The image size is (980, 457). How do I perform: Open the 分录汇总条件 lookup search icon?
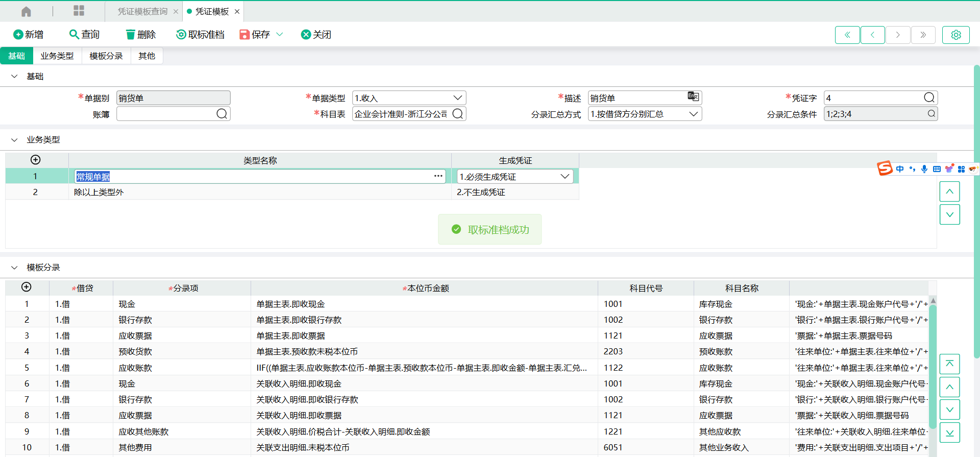tap(932, 113)
